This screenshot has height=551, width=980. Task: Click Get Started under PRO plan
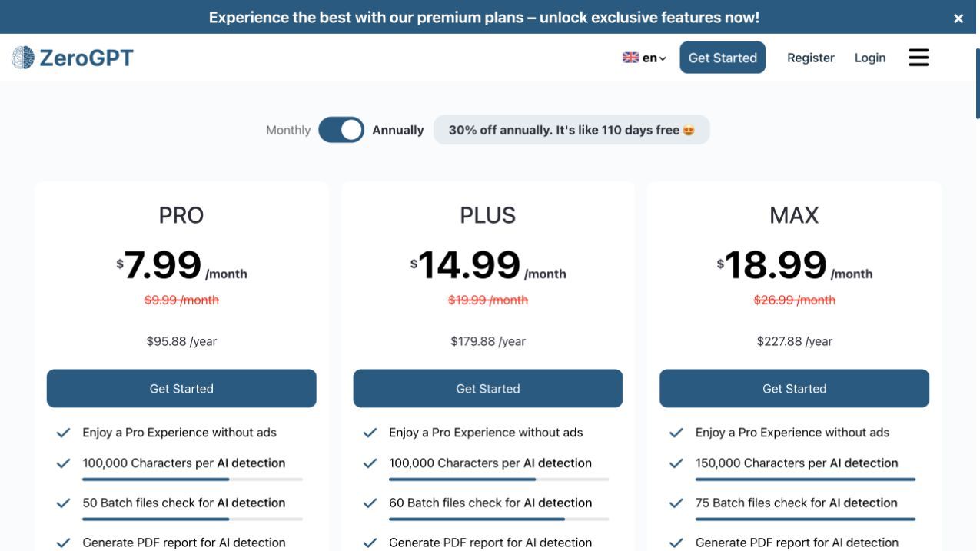181,388
